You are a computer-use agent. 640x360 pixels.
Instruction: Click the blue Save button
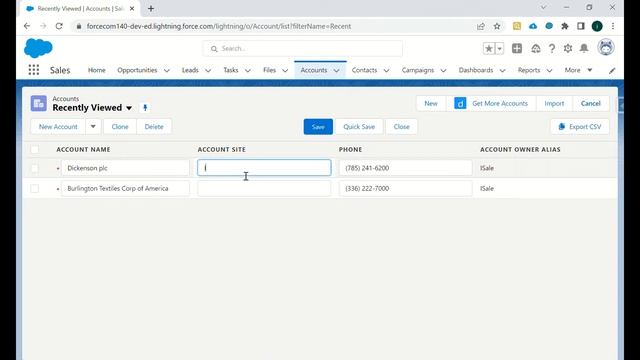click(318, 127)
